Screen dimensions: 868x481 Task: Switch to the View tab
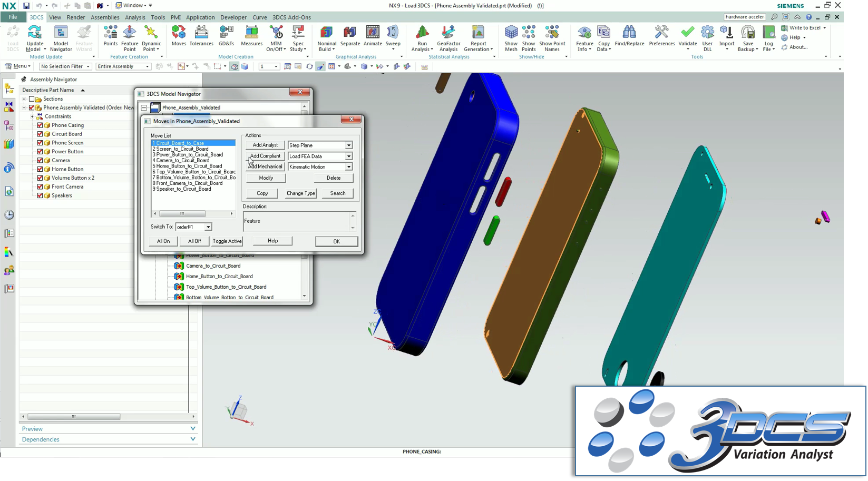(55, 17)
